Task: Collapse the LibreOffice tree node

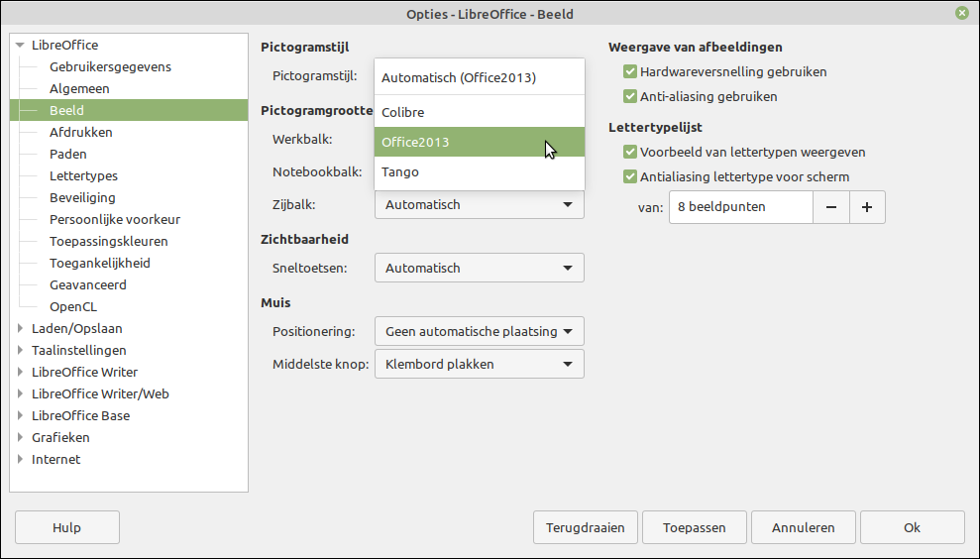Action: [x=20, y=46]
